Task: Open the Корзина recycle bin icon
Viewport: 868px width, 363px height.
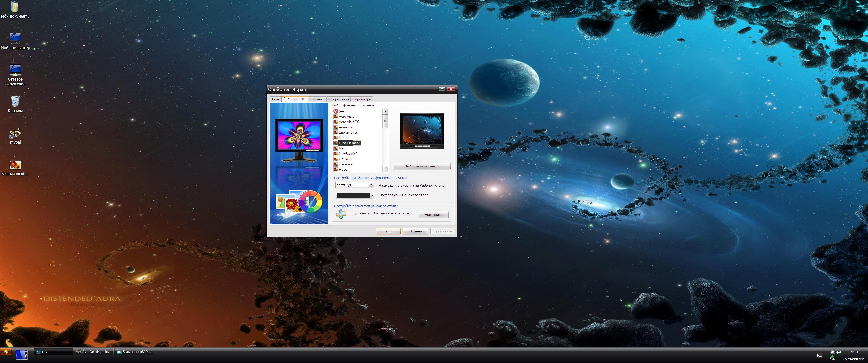Action: click(15, 101)
